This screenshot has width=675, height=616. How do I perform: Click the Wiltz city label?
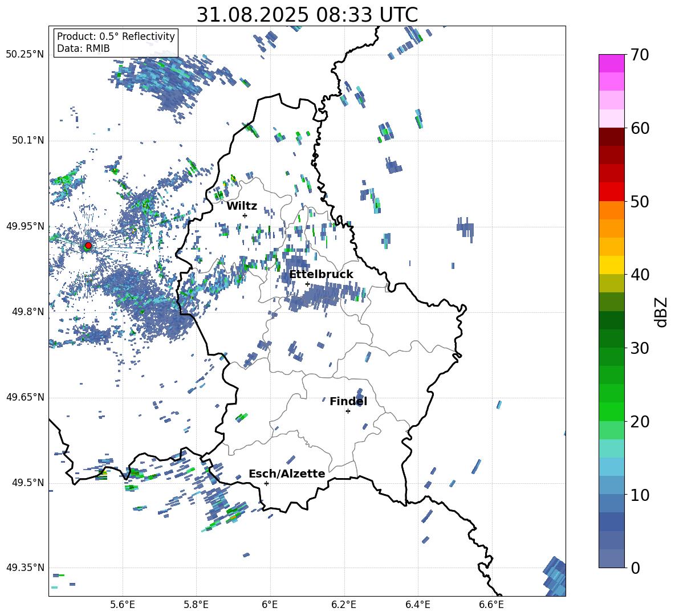tap(242, 206)
